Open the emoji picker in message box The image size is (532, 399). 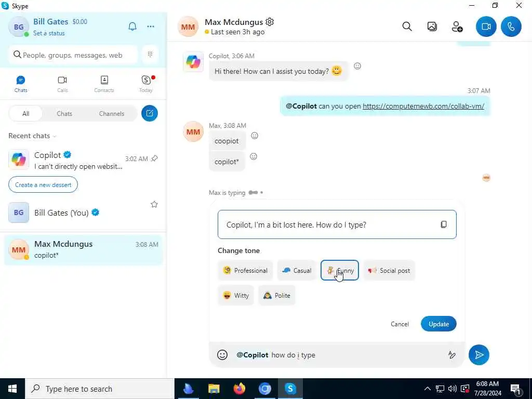(222, 355)
